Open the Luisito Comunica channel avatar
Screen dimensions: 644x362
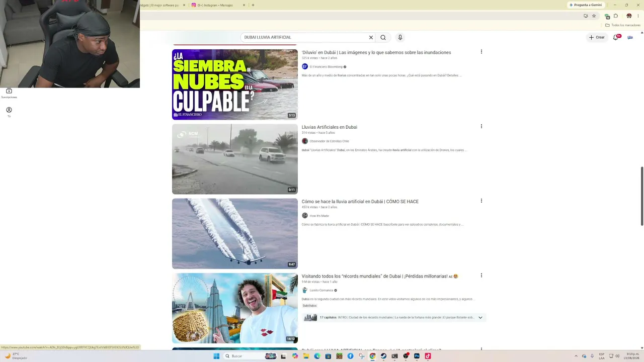point(305,290)
